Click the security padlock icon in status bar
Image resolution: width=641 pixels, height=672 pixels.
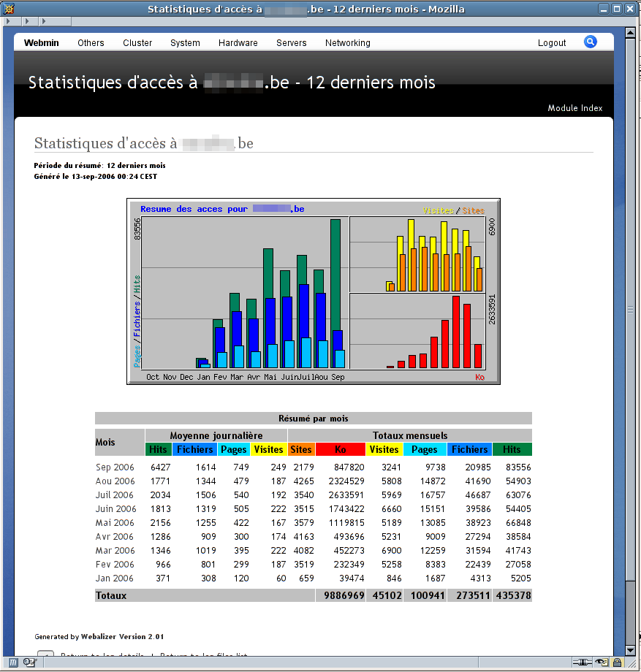[x=617, y=663]
